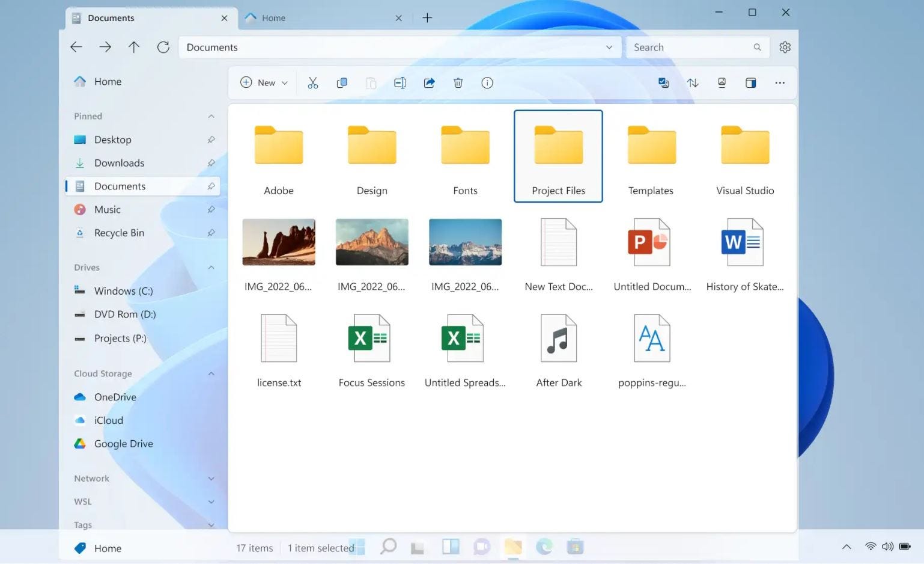Add a new tab with plus button
The height and width of the screenshot is (564, 924).
click(427, 18)
